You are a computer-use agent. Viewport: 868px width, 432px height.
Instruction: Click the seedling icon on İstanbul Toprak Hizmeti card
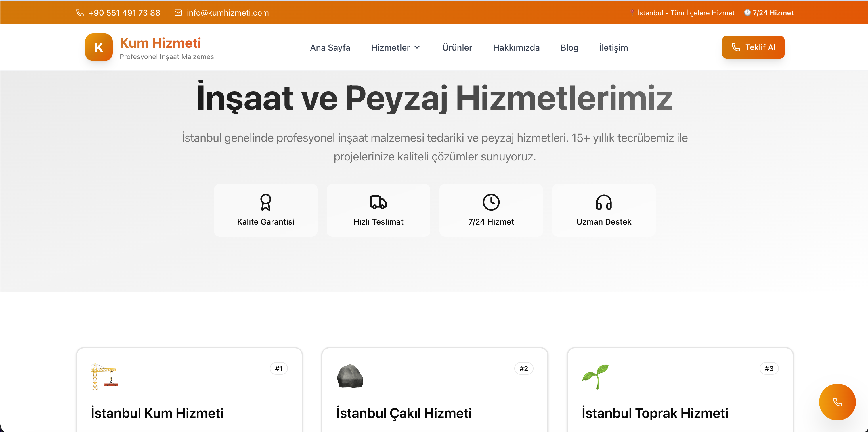(595, 376)
